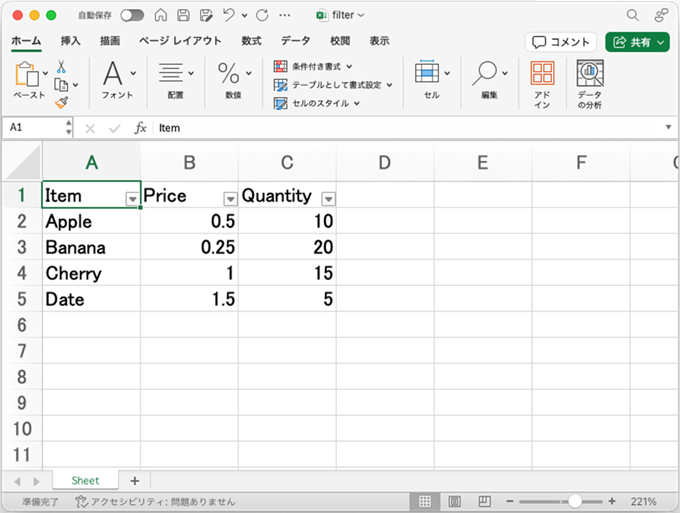Click the Redo circular arrow icon
The height and width of the screenshot is (513, 680).
pos(262,15)
